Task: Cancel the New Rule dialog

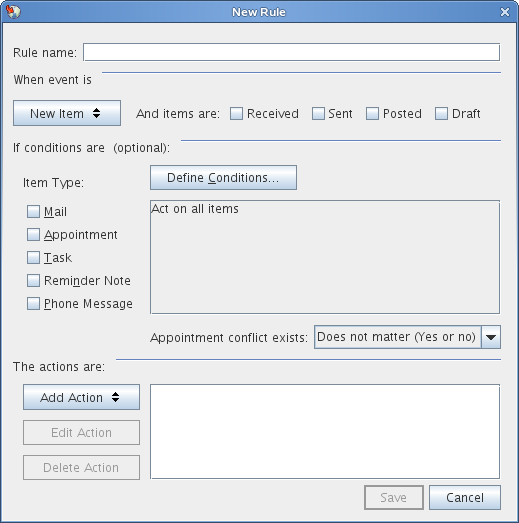Action: (x=465, y=497)
